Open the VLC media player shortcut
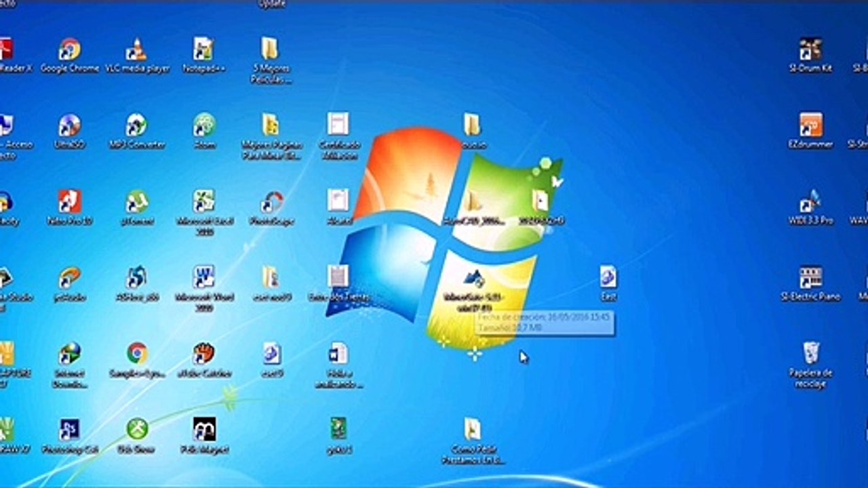868x488 pixels. pos(136,49)
